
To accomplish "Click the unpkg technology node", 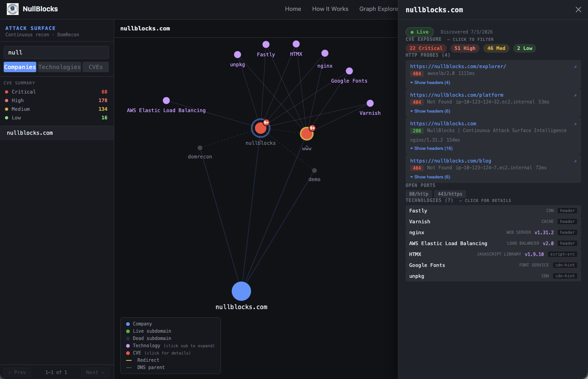I will 237,55.
